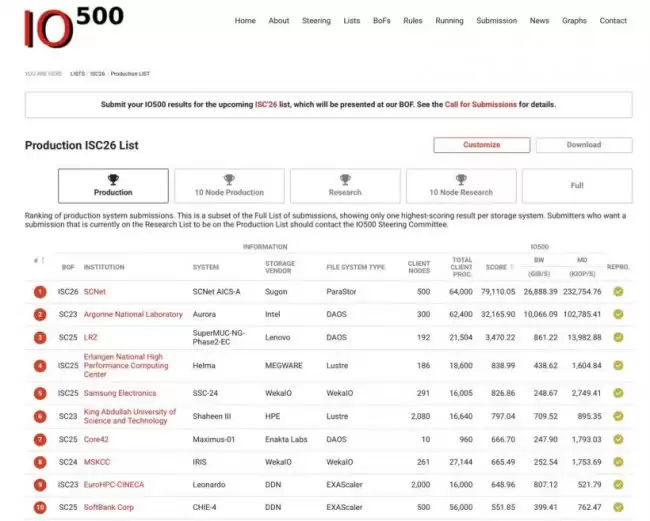Open the News page

point(539,21)
